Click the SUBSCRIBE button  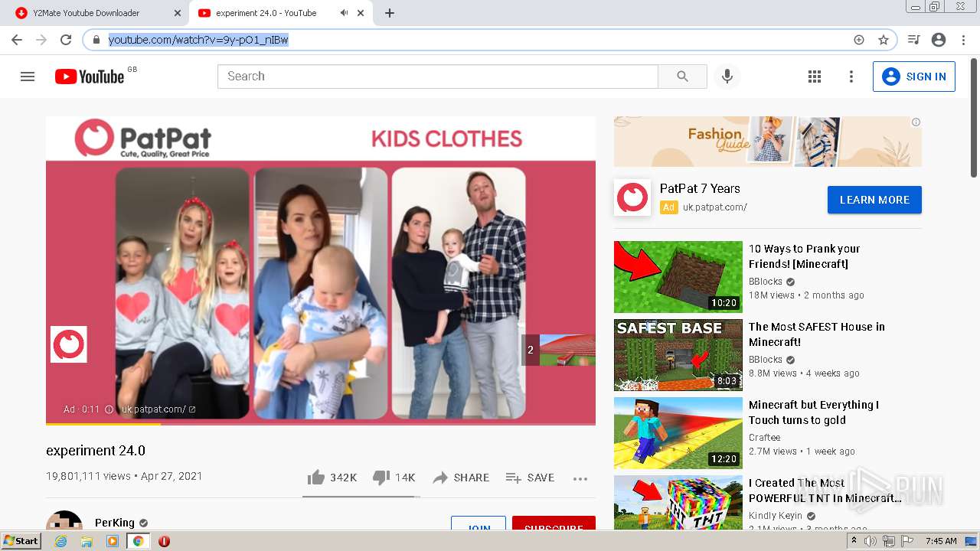coord(554,523)
